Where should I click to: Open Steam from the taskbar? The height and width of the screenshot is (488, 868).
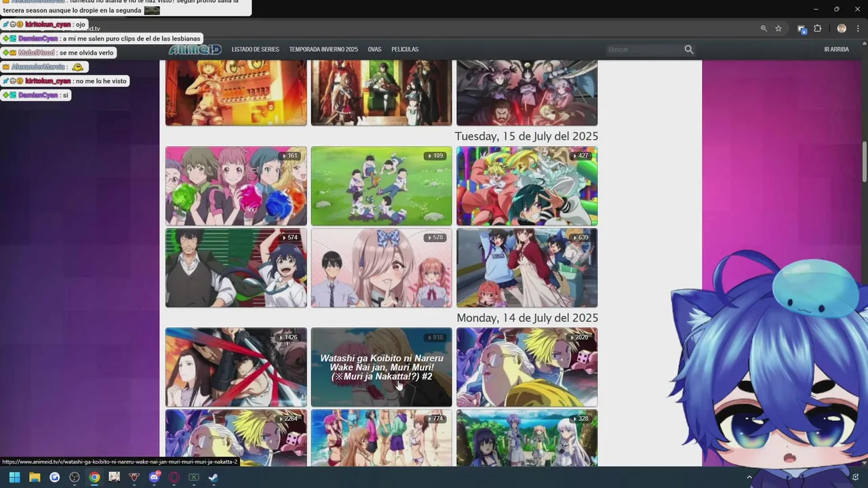coord(214,477)
